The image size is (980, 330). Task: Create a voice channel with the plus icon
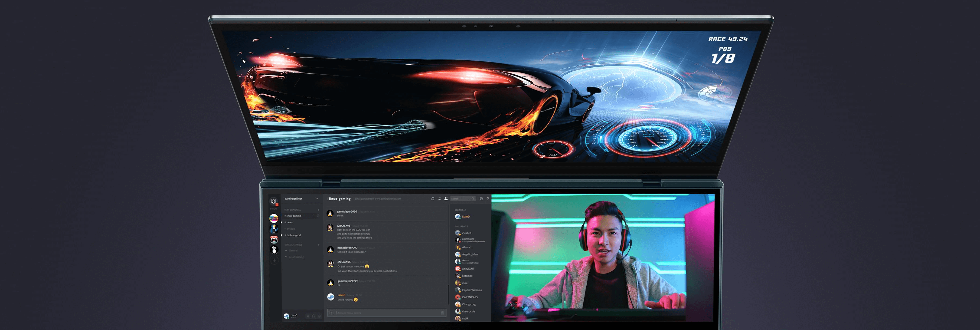coord(319,245)
